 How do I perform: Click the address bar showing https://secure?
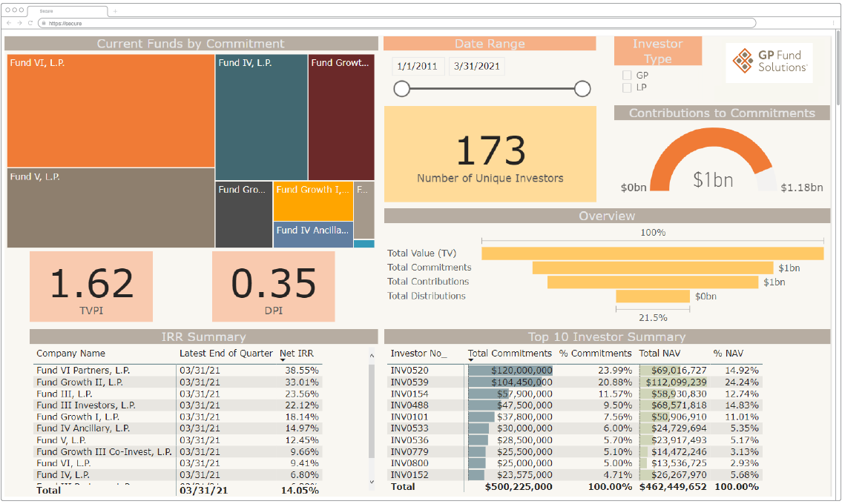[x=397, y=23]
